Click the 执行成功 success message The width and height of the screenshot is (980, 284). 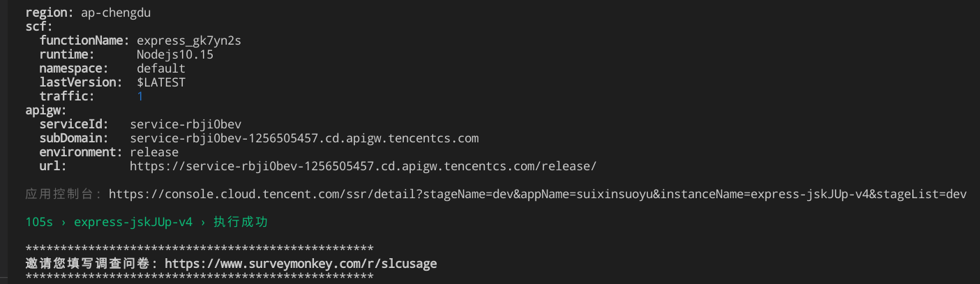pos(241,222)
